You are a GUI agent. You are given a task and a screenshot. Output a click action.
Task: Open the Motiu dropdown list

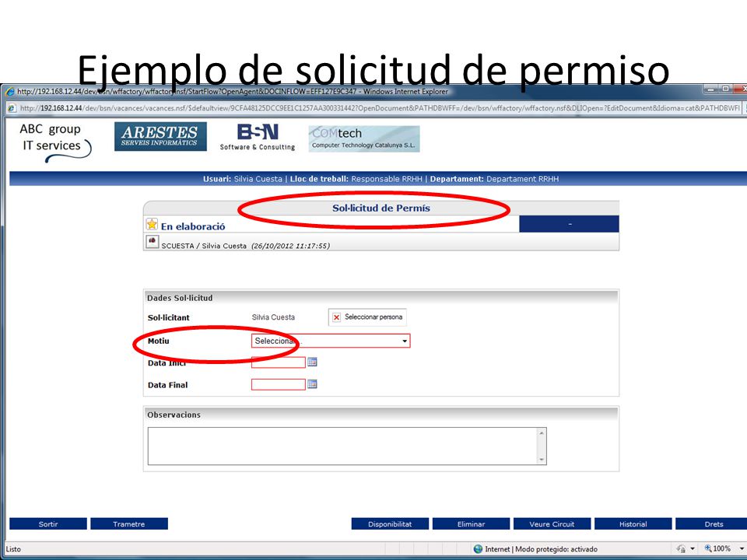[x=331, y=341]
